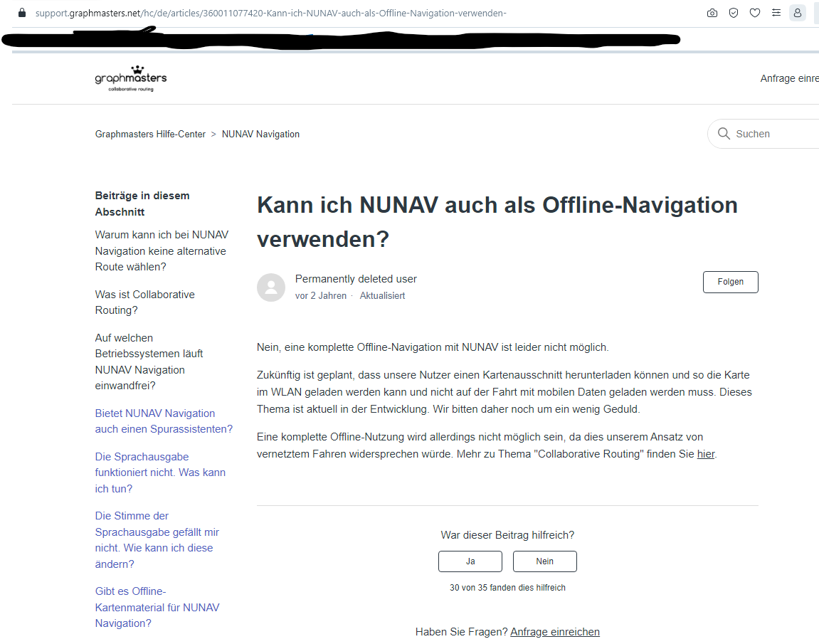Go to NUNAV Navigation breadcrumb
The height and width of the screenshot is (644, 819).
click(x=260, y=134)
